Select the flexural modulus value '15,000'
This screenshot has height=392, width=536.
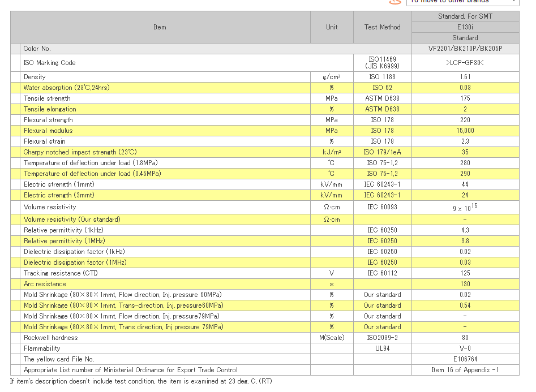click(x=465, y=131)
